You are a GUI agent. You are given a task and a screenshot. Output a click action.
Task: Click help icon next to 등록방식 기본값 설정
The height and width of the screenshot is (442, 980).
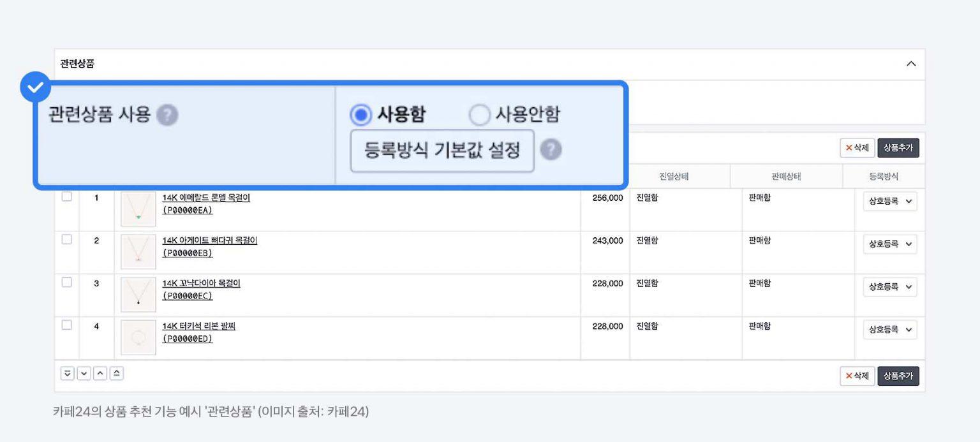[x=551, y=151]
